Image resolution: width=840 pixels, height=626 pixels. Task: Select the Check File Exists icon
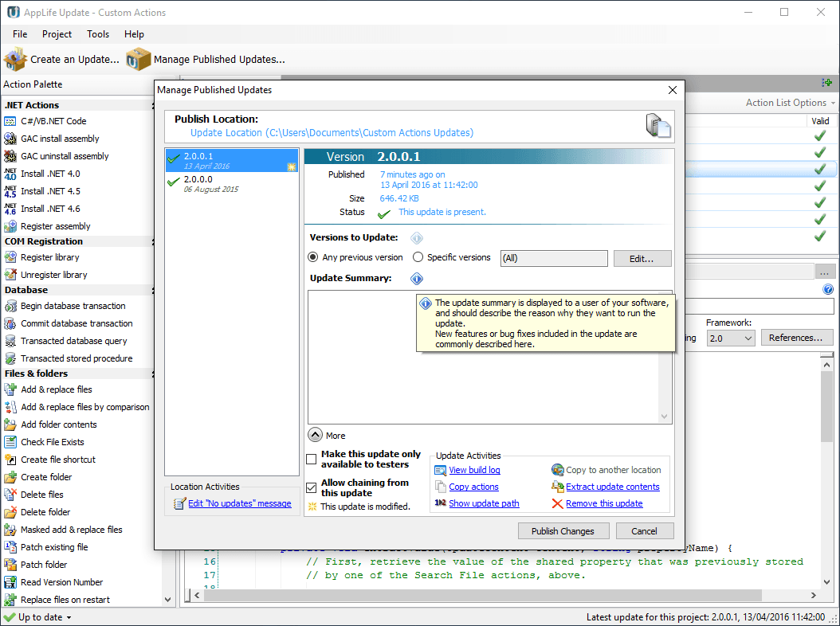tap(10, 442)
